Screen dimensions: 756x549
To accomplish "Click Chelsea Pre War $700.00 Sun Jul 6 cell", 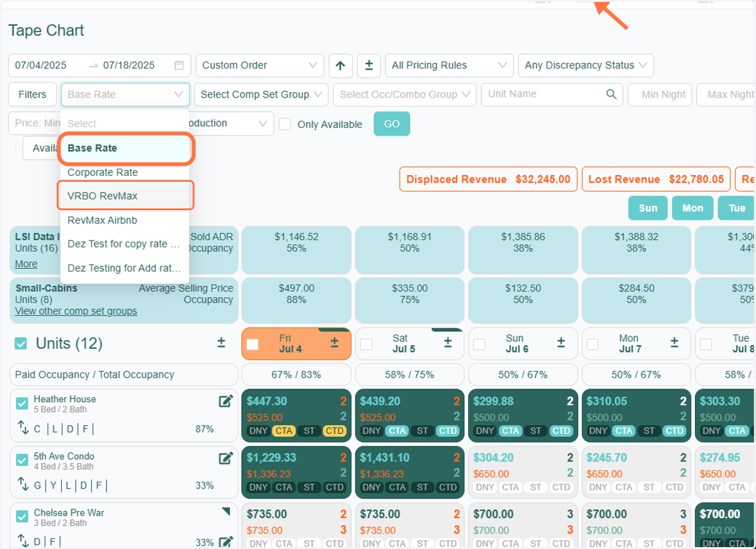I will [x=523, y=526].
